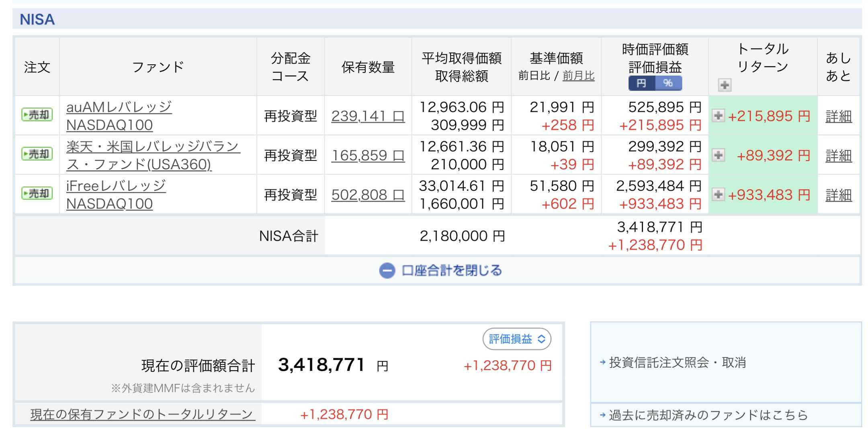
Task: Open 投資信託注文照会・取消 page
Action: click(677, 363)
